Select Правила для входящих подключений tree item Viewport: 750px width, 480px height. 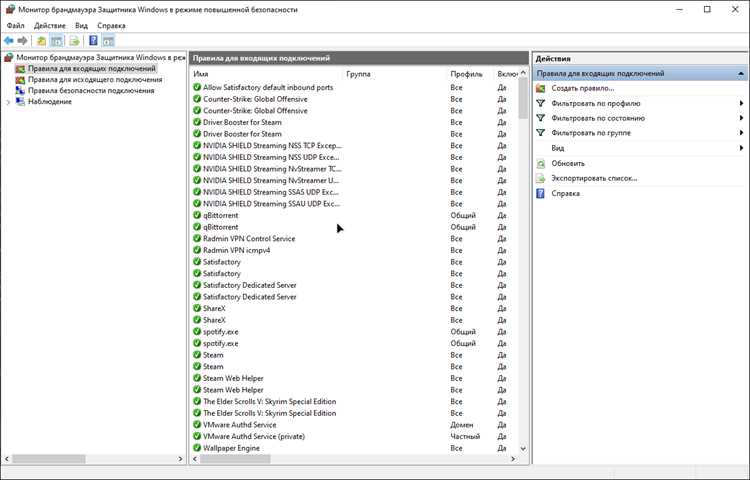[91, 69]
